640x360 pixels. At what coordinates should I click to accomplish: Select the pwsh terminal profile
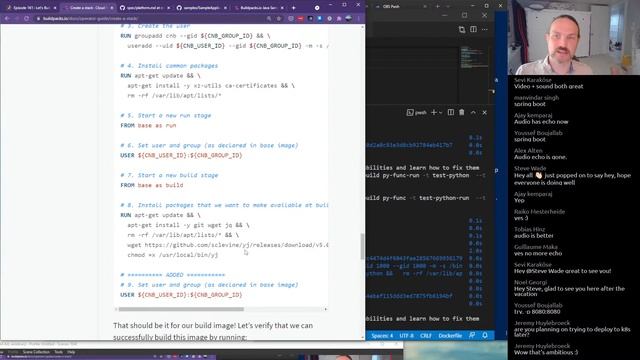point(417,112)
